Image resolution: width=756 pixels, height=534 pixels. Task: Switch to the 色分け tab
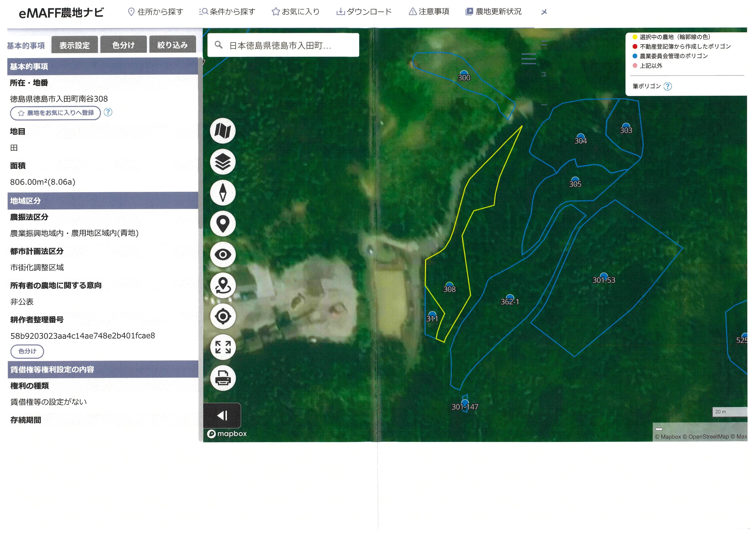(x=124, y=45)
